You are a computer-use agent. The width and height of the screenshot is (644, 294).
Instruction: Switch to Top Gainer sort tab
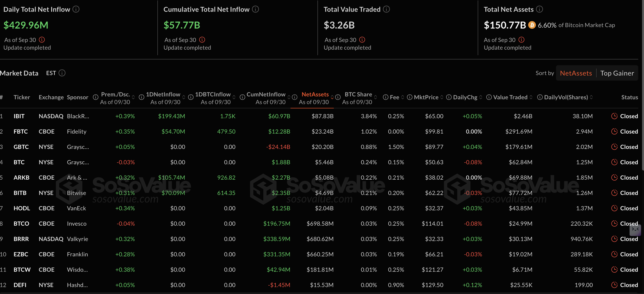click(617, 73)
